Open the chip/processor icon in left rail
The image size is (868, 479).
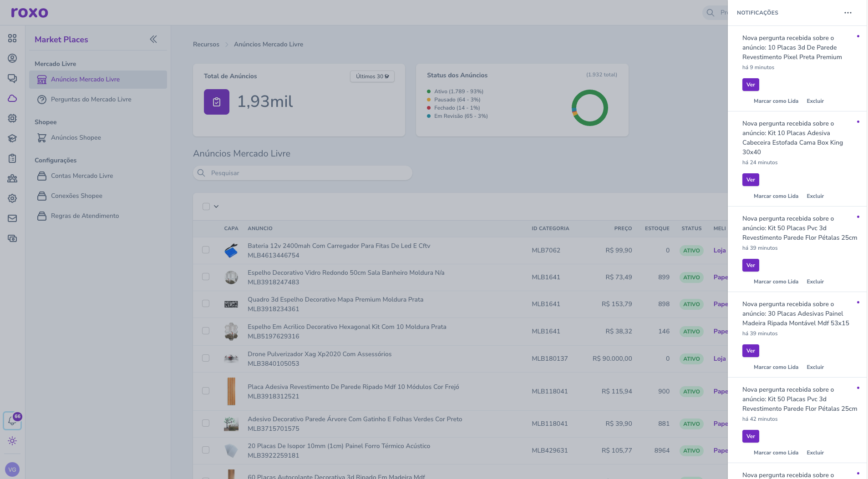(12, 118)
